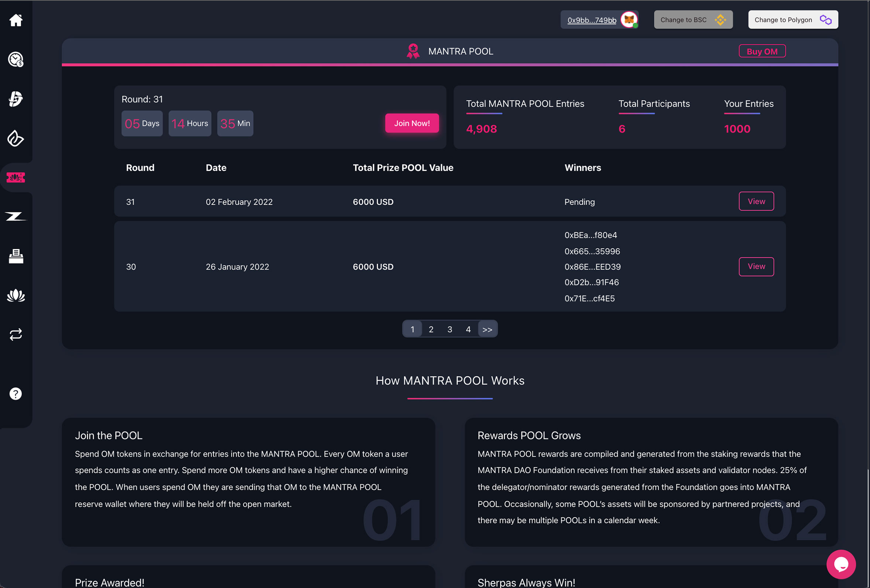Click the Change to BSC button

pos(693,20)
